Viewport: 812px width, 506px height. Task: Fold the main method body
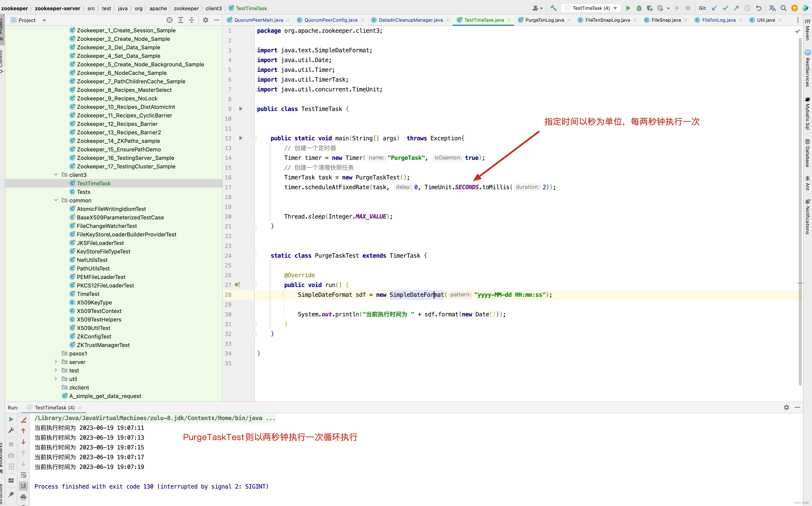coord(254,138)
